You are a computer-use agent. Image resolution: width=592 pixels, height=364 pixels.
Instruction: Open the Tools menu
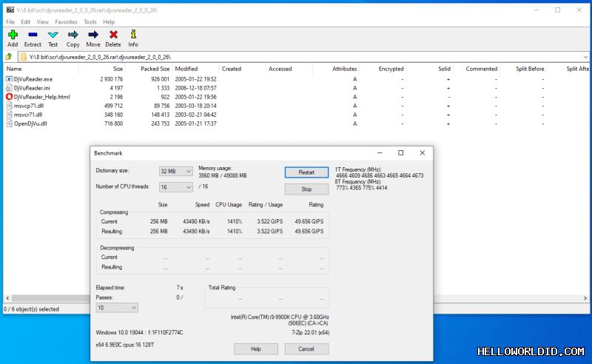pos(90,22)
